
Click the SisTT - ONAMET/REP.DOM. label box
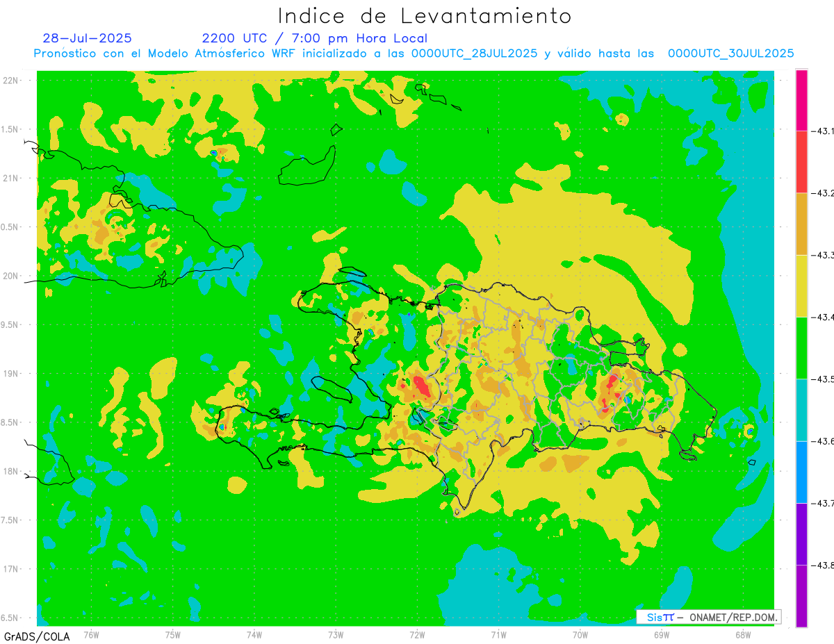(708, 617)
